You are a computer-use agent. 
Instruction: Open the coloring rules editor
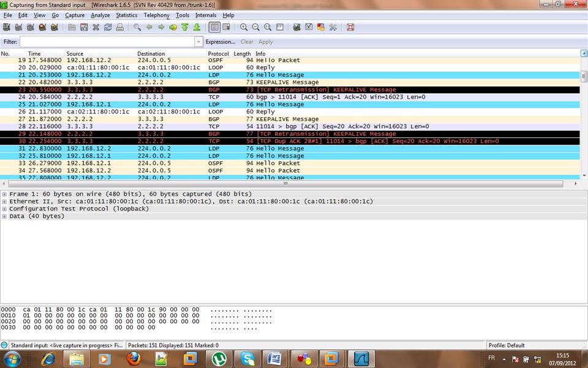click(x=321, y=27)
